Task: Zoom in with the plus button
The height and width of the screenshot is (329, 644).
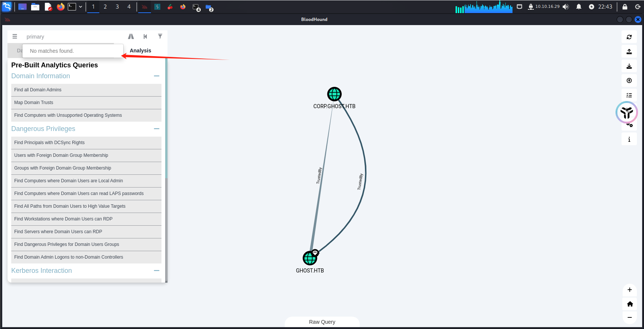Action: [x=629, y=290]
